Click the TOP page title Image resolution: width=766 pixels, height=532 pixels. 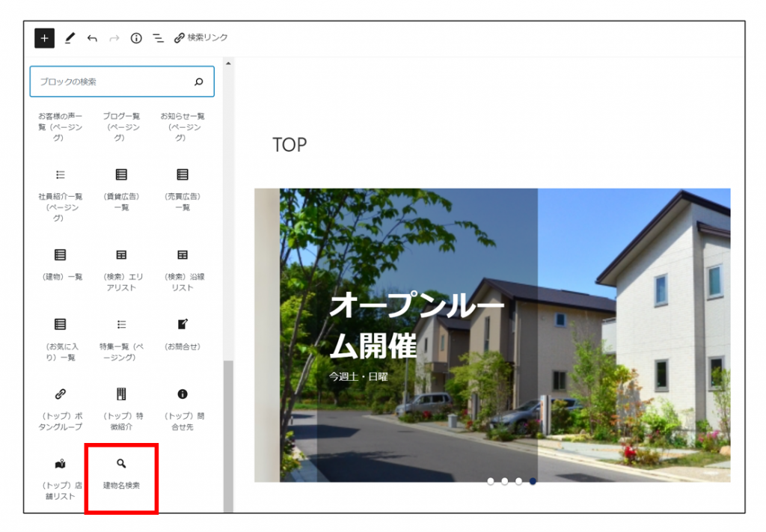pos(289,144)
